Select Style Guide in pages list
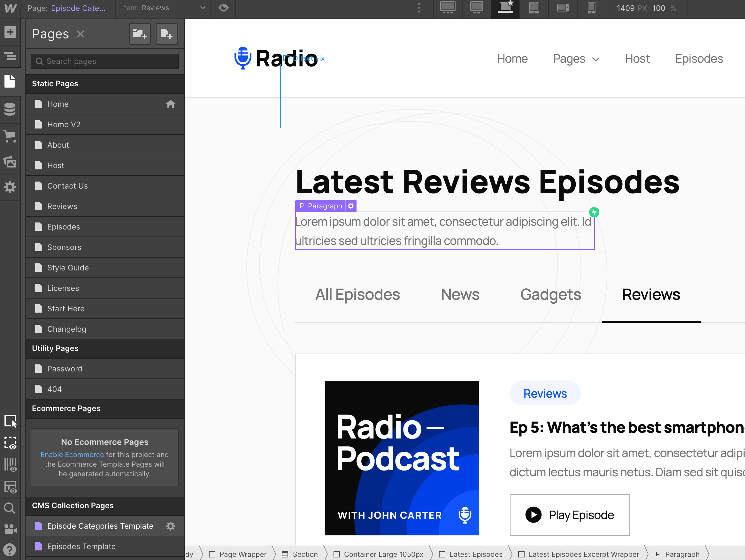Screen dimensions: 745x560 click(68, 268)
